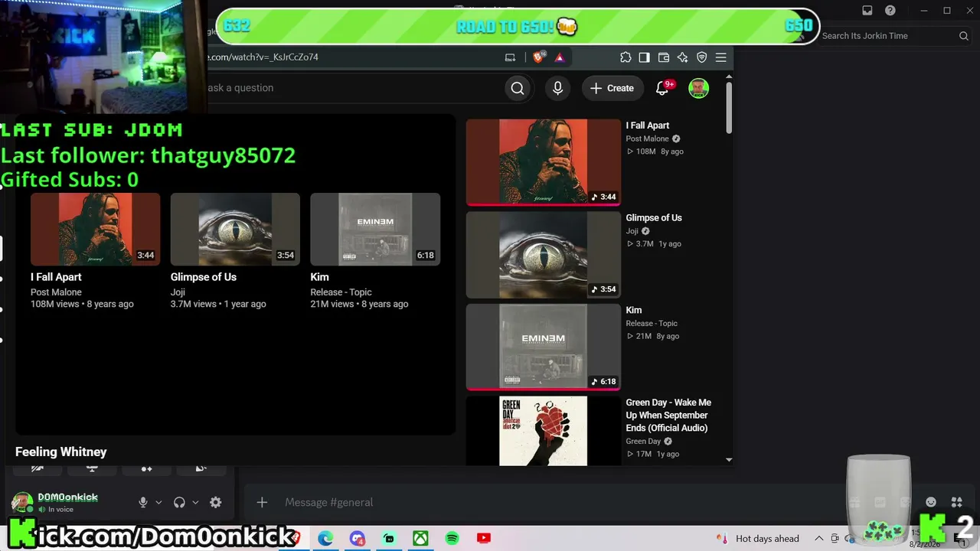Viewport: 980px width, 551px height.
Task: Click the end screen title I Fall Apart
Action: pyautogui.click(x=56, y=277)
